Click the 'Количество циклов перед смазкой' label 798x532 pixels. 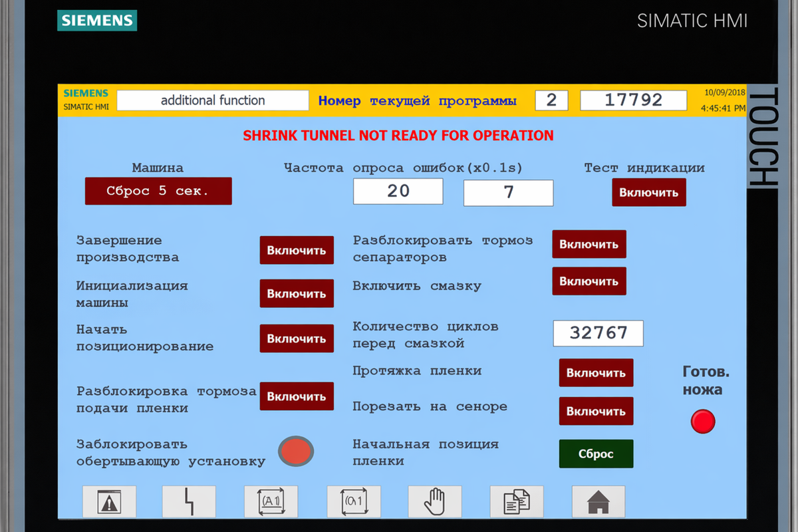pos(426,335)
